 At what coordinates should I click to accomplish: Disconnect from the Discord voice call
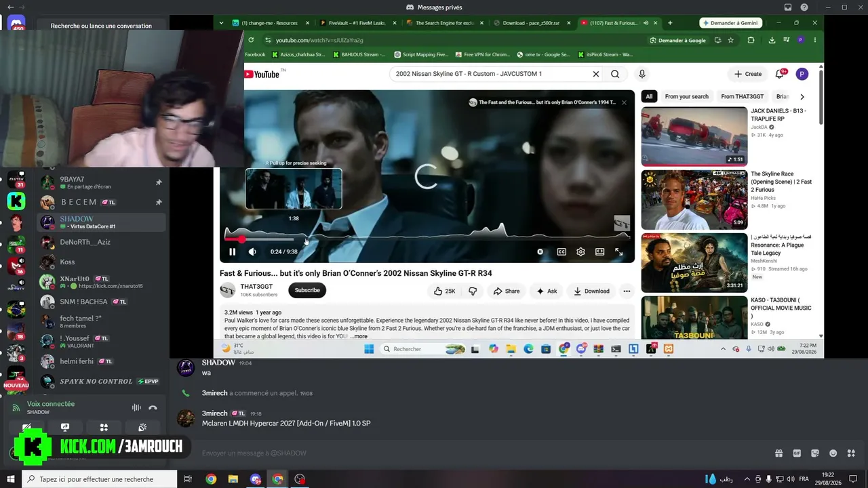click(153, 407)
